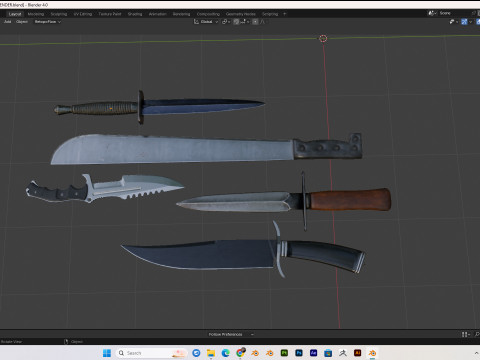Click the taskbar Search box
480x360 pixels.
151,353
